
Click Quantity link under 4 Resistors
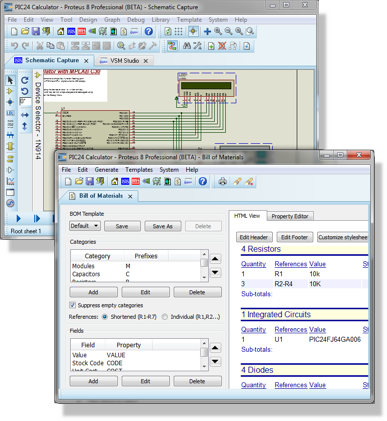(253, 264)
